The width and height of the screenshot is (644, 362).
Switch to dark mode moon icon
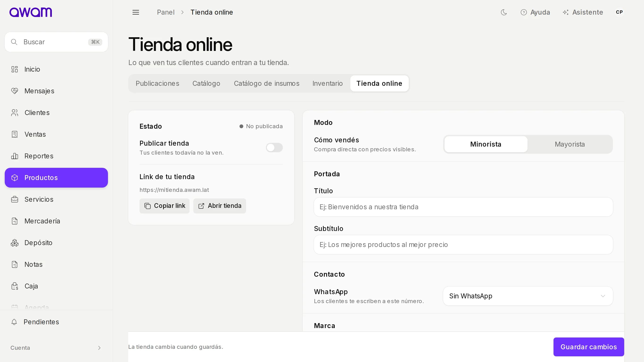[504, 12]
